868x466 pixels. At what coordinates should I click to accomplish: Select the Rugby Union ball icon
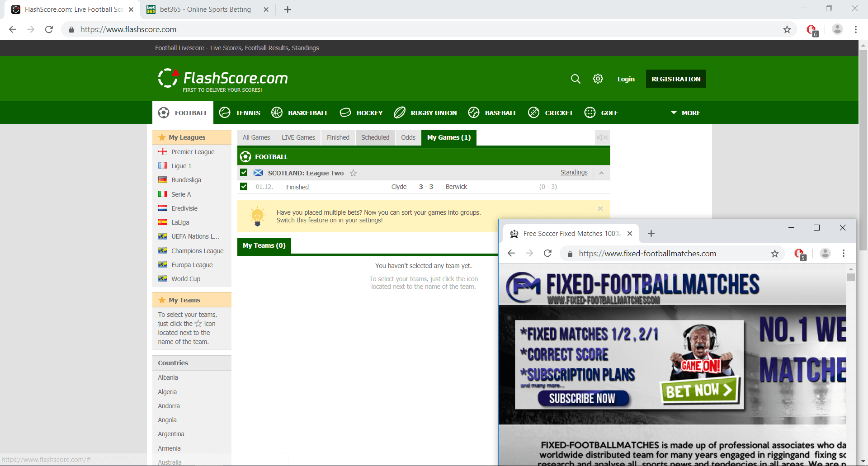pyautogui.click(x=400, y=113)
